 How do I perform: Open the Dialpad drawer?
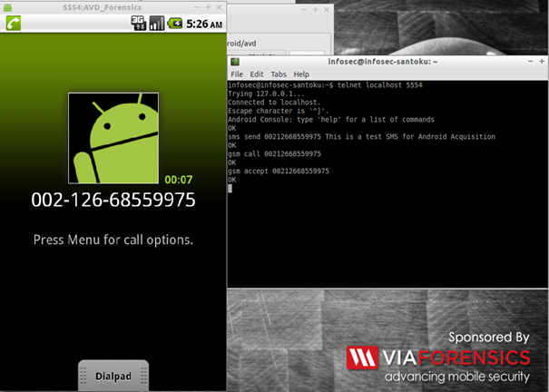[113, 375]
